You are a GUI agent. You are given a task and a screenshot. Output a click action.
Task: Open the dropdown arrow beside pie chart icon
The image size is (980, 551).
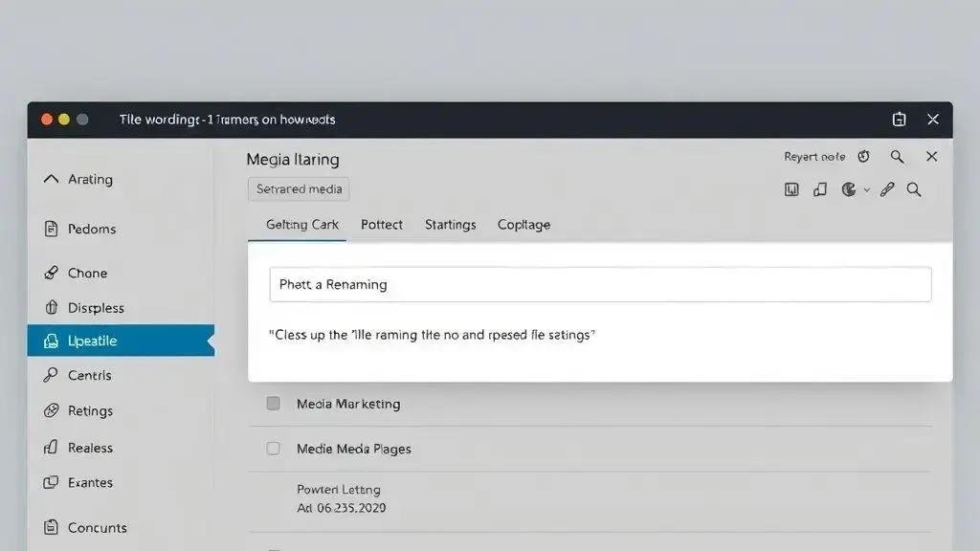click(867, 189)
